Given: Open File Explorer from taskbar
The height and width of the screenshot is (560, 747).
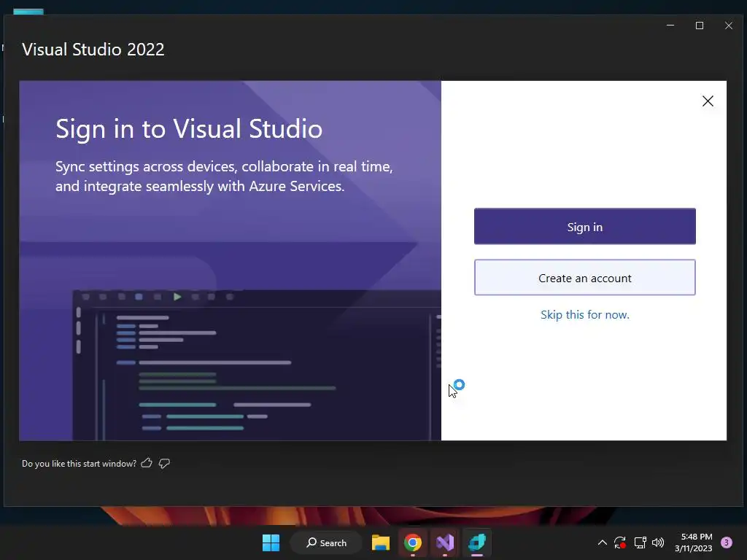Looking at the screenshot, I should click(x=381, y=542).
